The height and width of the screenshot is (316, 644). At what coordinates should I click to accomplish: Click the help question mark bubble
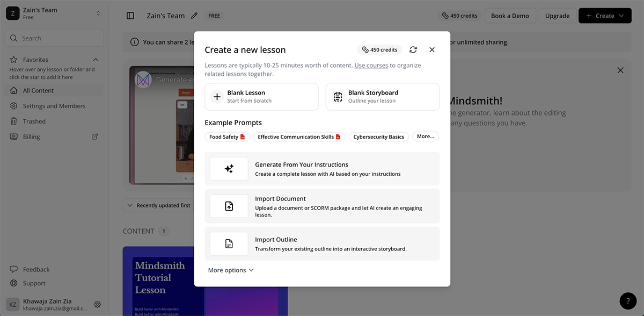coord(628,301)
